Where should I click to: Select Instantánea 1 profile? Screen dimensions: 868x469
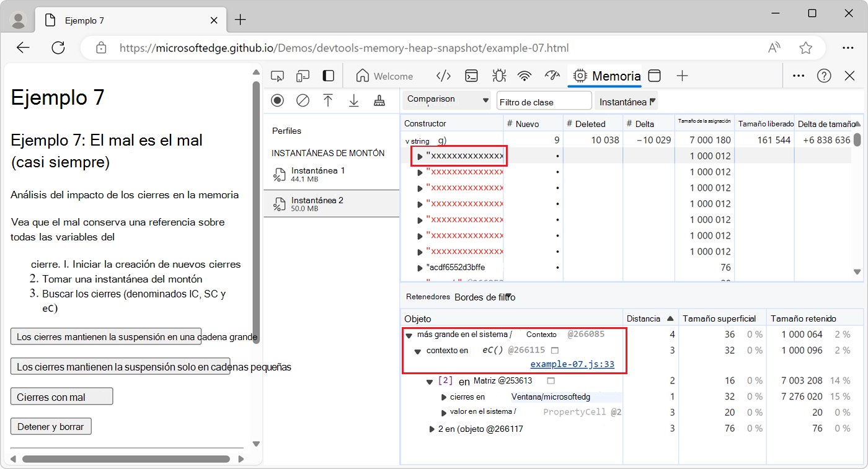[332, 174]
